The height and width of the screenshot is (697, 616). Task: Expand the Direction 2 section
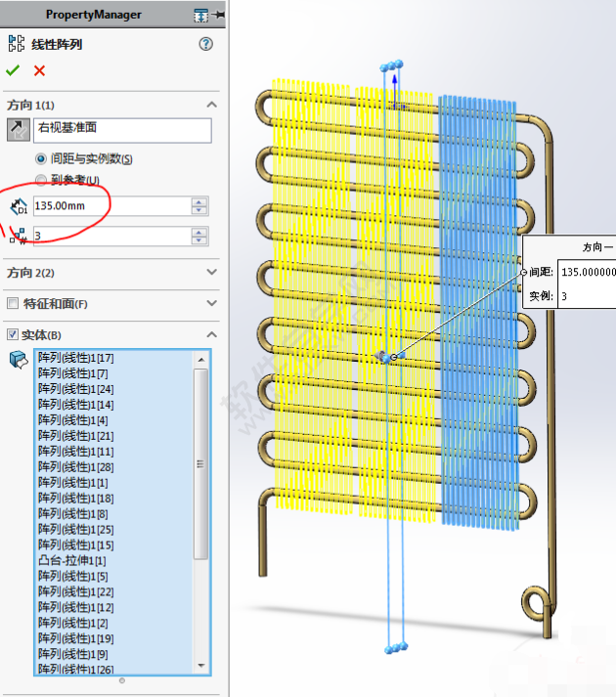(212, 272)
